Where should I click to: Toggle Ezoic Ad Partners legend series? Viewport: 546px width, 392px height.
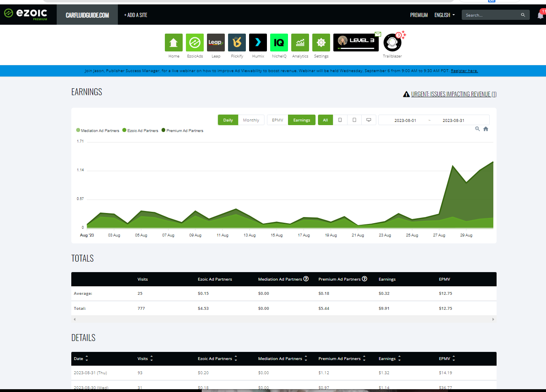pos(140,130)
